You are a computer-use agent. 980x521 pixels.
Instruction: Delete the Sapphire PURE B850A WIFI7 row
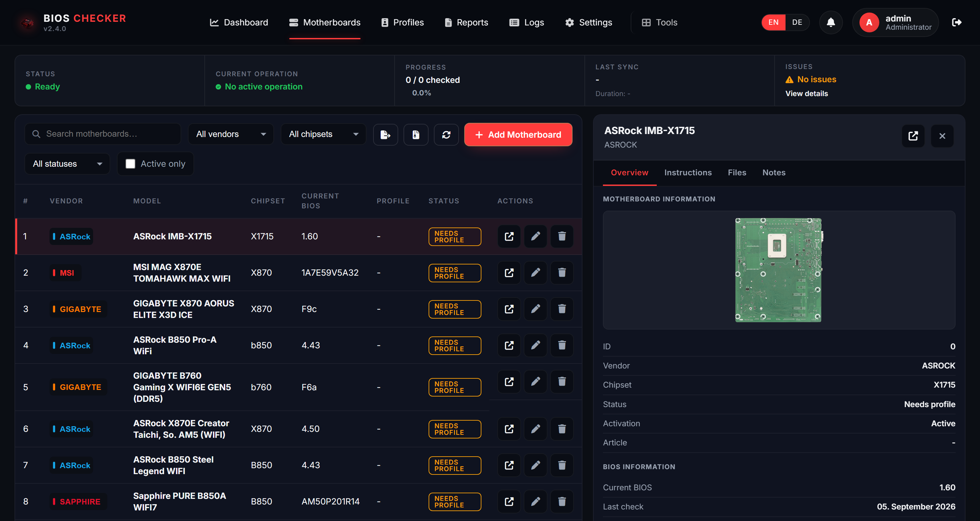click(x=562, y=502)
